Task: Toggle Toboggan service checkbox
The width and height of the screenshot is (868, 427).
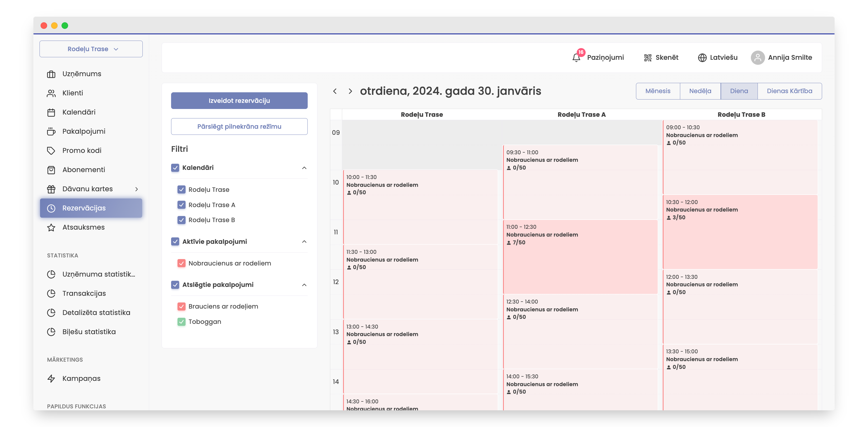Action: click(x=181, y=322)
